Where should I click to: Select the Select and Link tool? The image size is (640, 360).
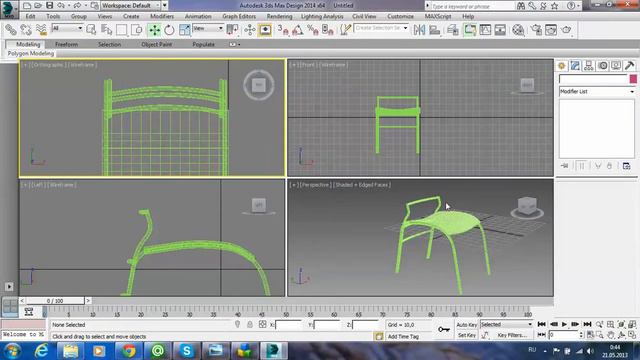11,29
